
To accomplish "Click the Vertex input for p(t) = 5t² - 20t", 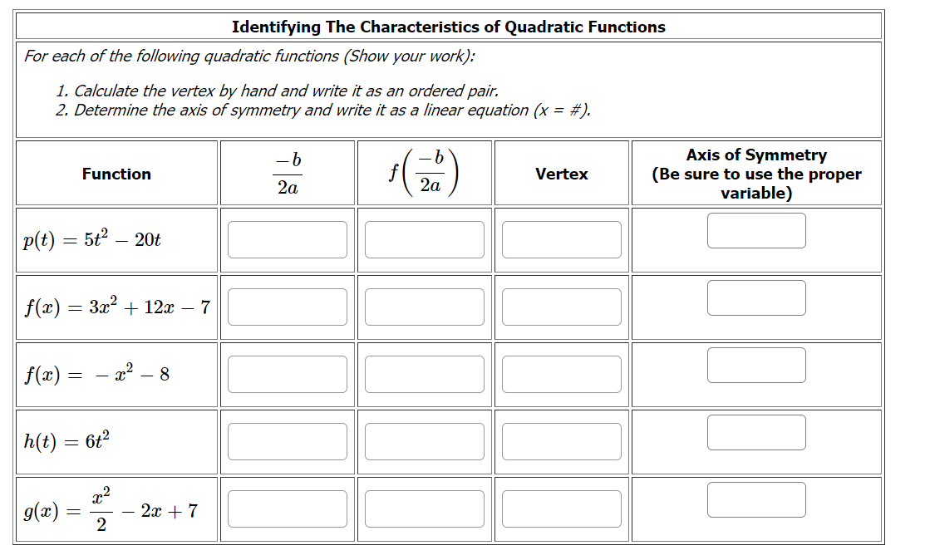I will [x=561, y=239].
